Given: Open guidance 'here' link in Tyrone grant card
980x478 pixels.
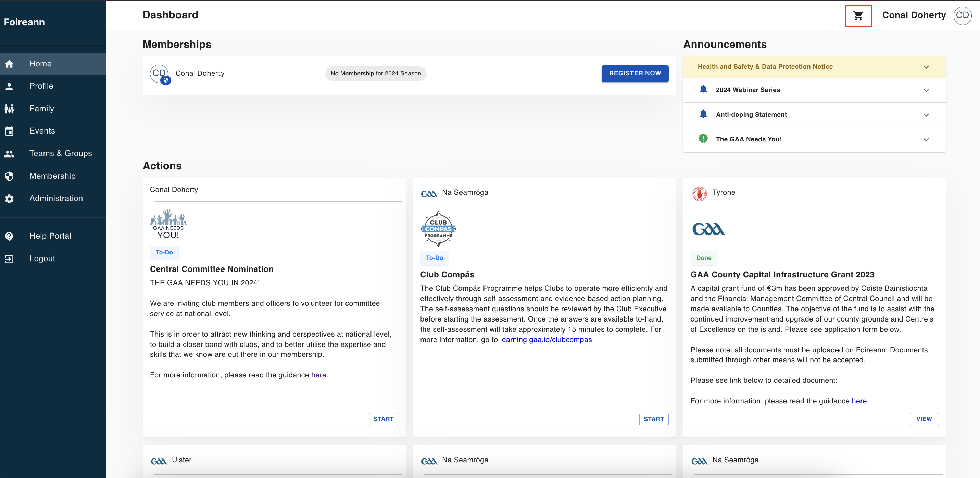Looking at the screenshot, I should click(859, 401).
